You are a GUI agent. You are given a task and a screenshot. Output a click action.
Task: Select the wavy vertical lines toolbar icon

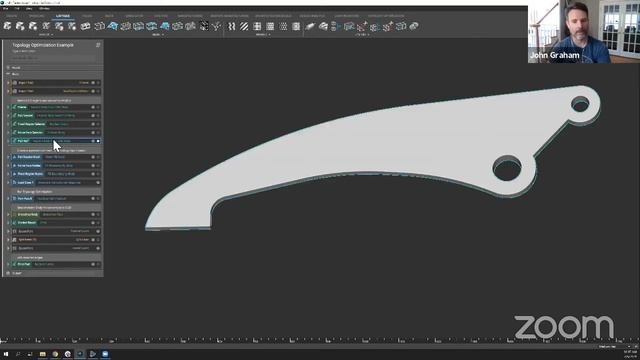point(231,27)
